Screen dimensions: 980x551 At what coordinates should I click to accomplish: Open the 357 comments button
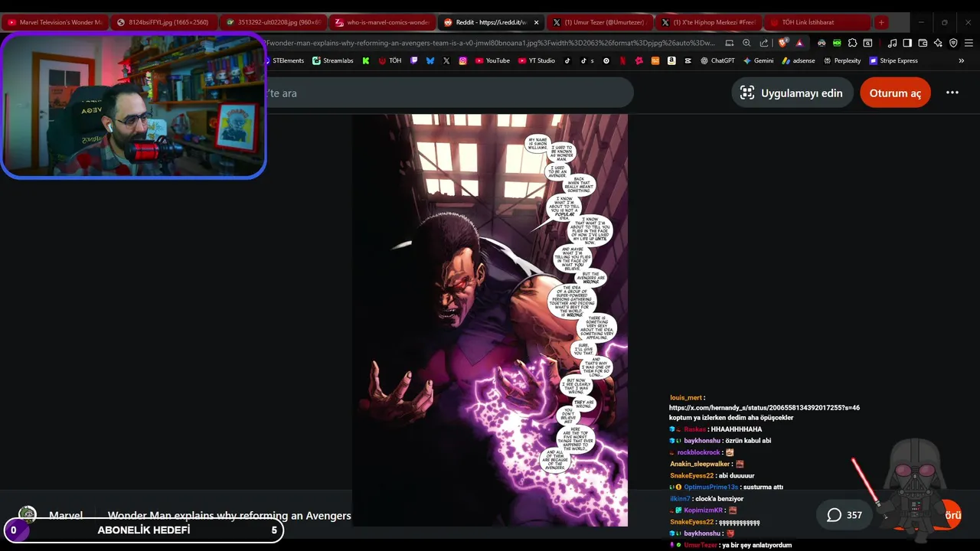click(x=845, y=515)
